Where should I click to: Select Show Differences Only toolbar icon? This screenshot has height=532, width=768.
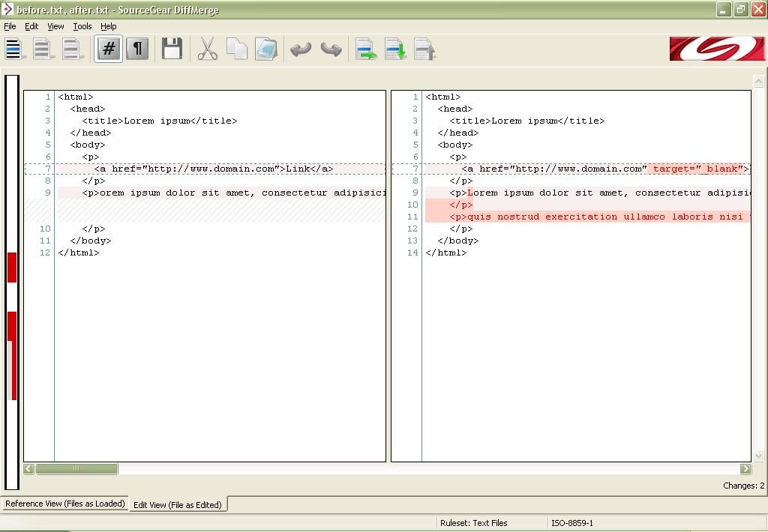42,49
